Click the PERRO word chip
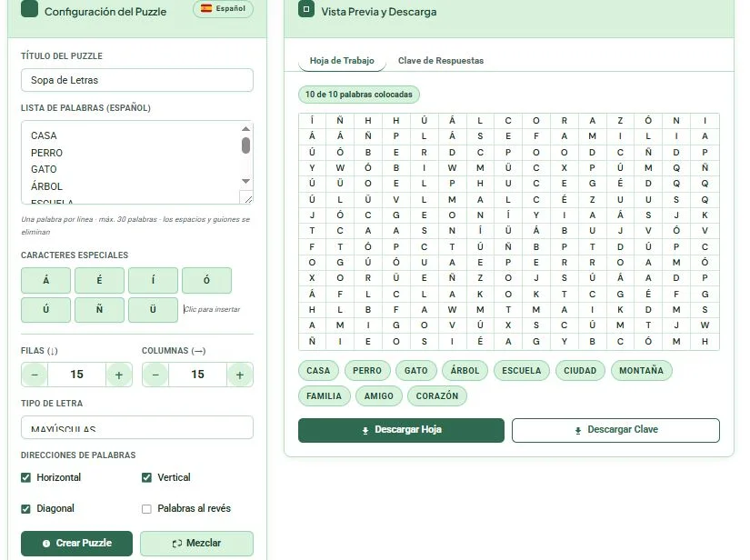750x560 pixels. coord(367,370)
